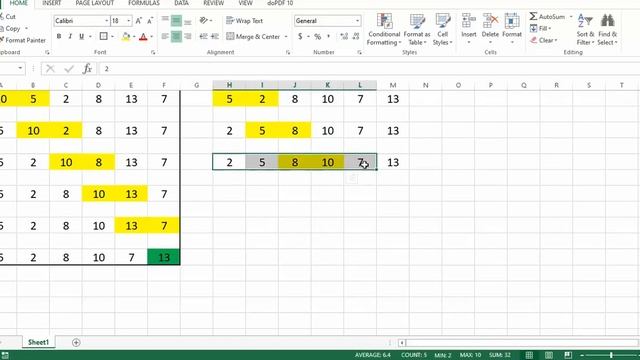Open the DATA ribbon tab
640x360 pixels.
(181, 3)
